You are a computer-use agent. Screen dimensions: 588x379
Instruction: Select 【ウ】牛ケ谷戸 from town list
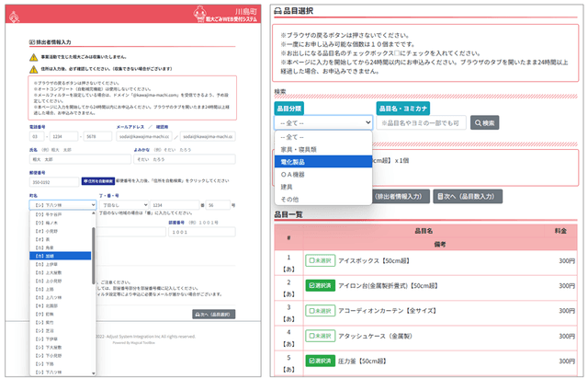61,214
